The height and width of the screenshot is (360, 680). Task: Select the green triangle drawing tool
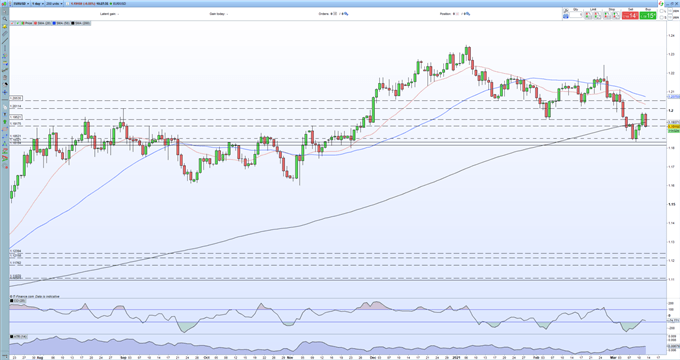5,144
